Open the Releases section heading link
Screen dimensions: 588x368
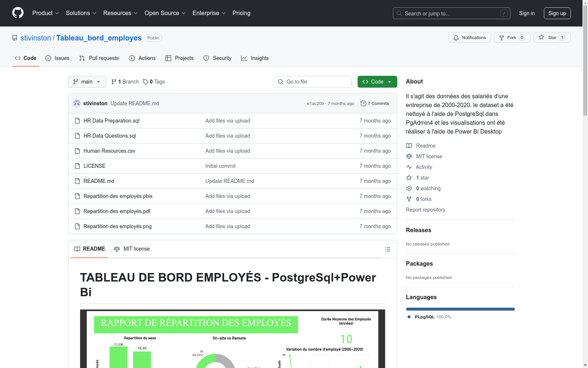[x=419, y=230]
